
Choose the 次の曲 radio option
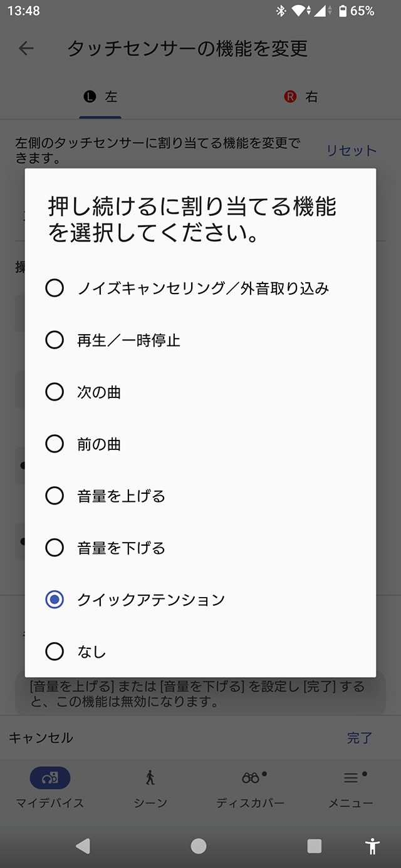(55, 392)
